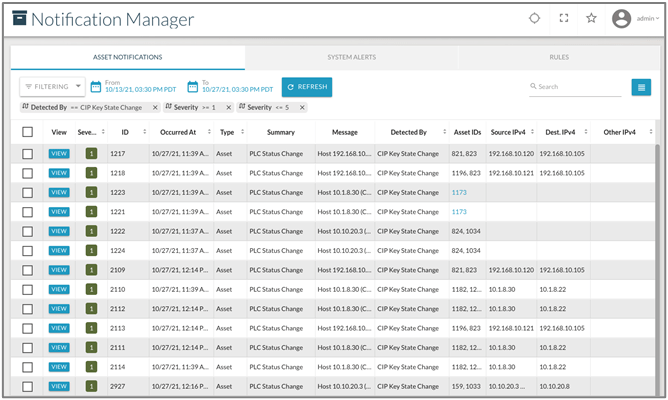Click the Asset IDs column header
The image size is (668, 400).
467,132
